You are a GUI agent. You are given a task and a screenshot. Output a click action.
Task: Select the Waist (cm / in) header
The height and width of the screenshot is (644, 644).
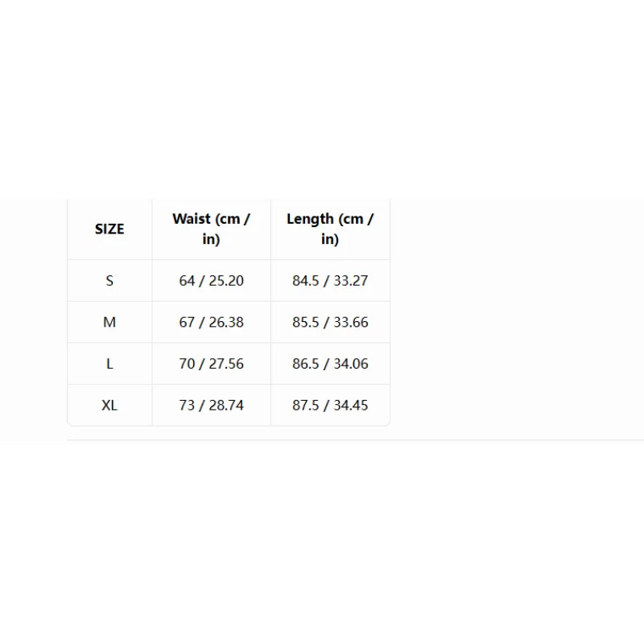[x=211, y=229]
